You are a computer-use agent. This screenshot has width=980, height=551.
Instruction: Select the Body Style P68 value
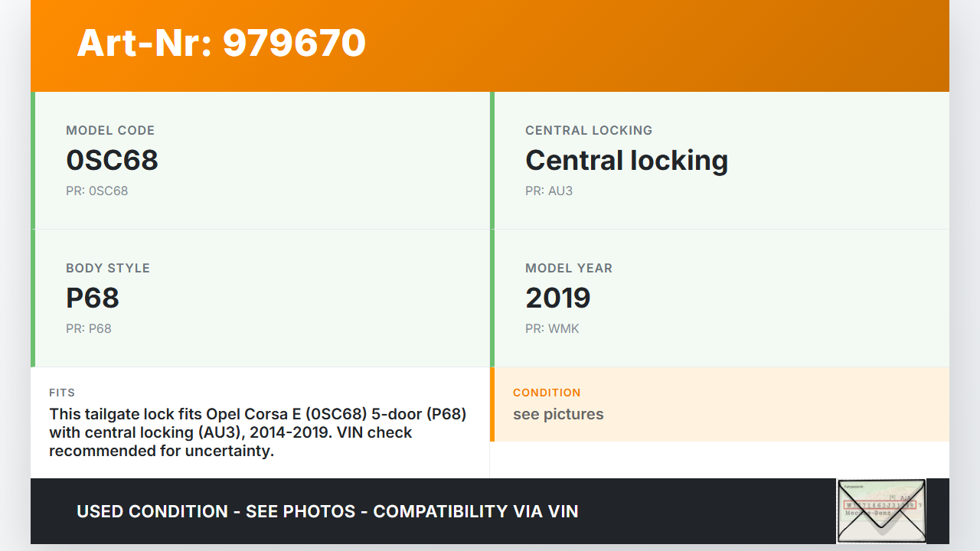pyautogui.click(x=93, y=298)
